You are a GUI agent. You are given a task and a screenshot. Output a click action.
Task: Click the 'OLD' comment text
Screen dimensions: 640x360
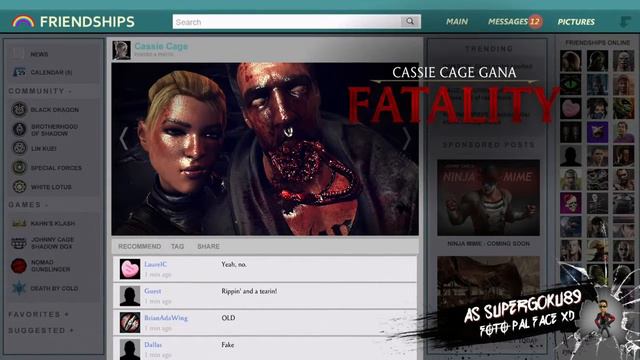[x=228, y=318]
